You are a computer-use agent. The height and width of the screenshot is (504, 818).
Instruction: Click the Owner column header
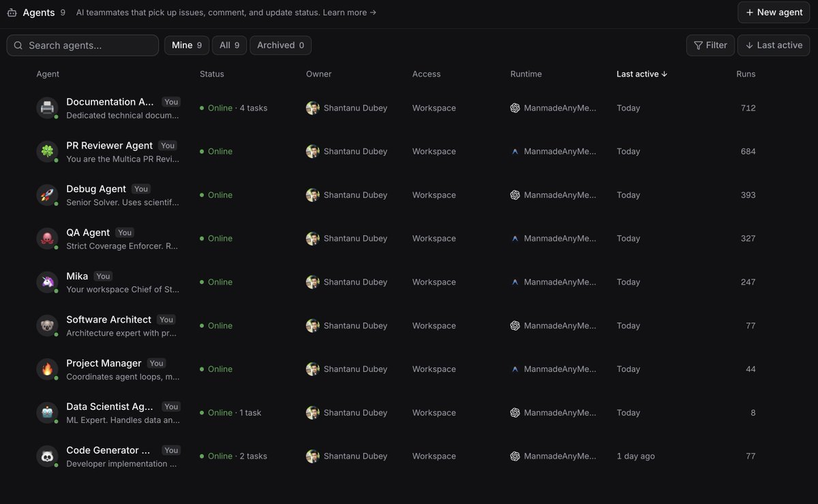318,74
